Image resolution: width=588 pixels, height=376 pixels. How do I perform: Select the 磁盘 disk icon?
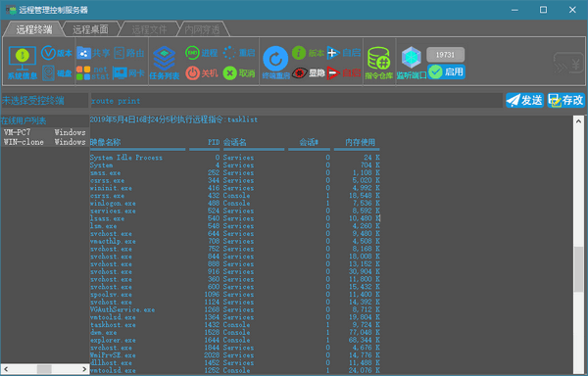point(56,73)
